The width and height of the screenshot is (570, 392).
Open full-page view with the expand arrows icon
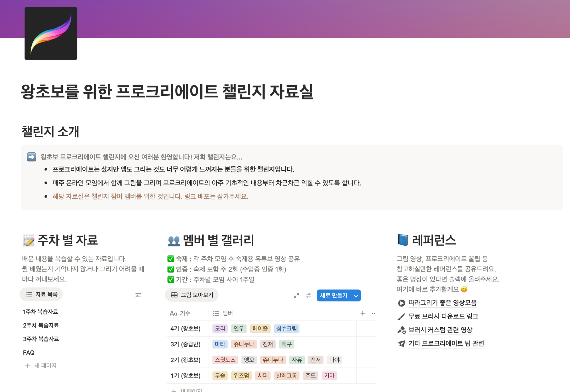[x=296, y=295]
